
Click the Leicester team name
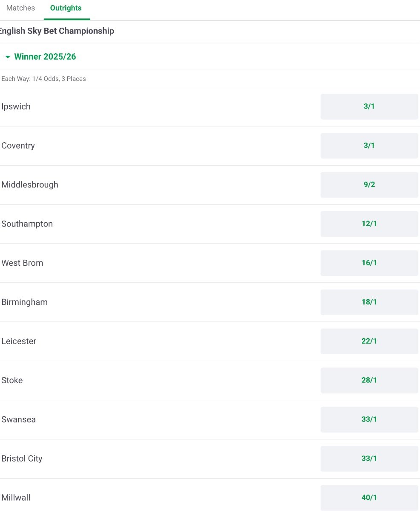pyautogui.click(x=19, y=342)
